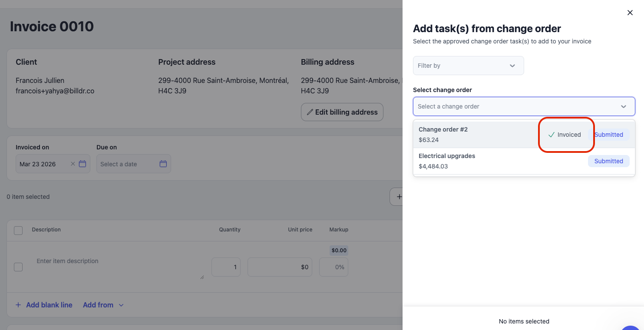Open the Due on calendar icon
644x330 pixels.
tap(163, 164)
